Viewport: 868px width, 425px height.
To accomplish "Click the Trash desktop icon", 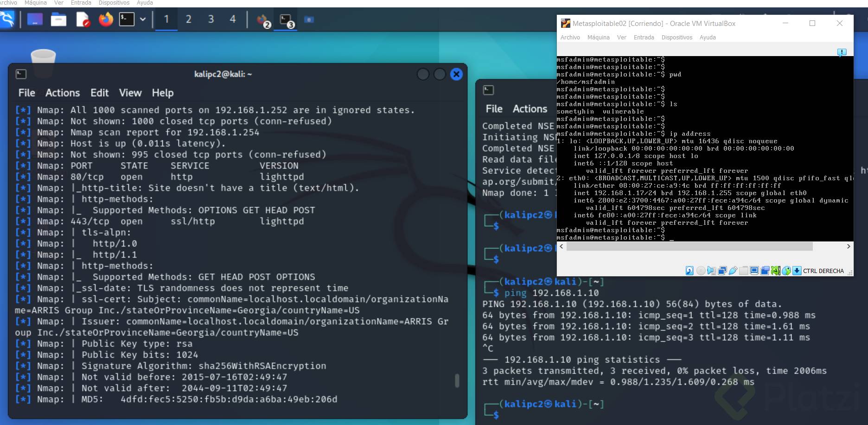I will [x=43, y=57].
